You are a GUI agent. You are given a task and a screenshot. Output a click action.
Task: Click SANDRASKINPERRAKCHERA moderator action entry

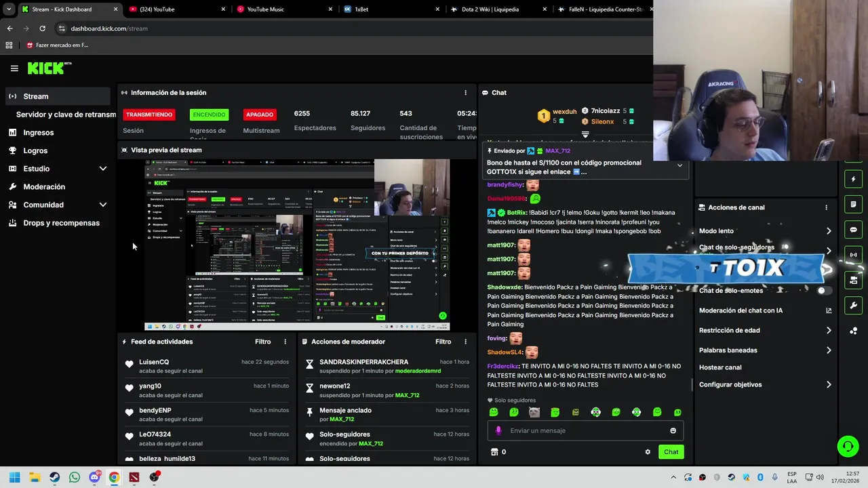(364, 362)
